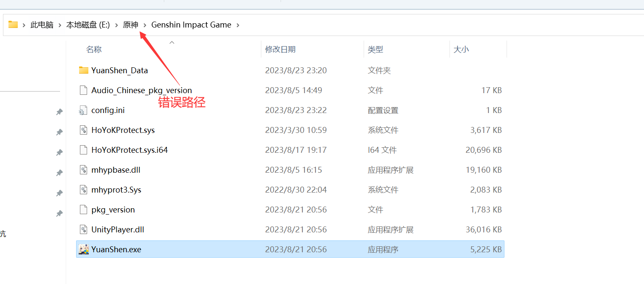Click the UnityPlayer.dll file icon
Viewport: 644px width, 284px height.
pyautogui.click(x=83, y=230)
